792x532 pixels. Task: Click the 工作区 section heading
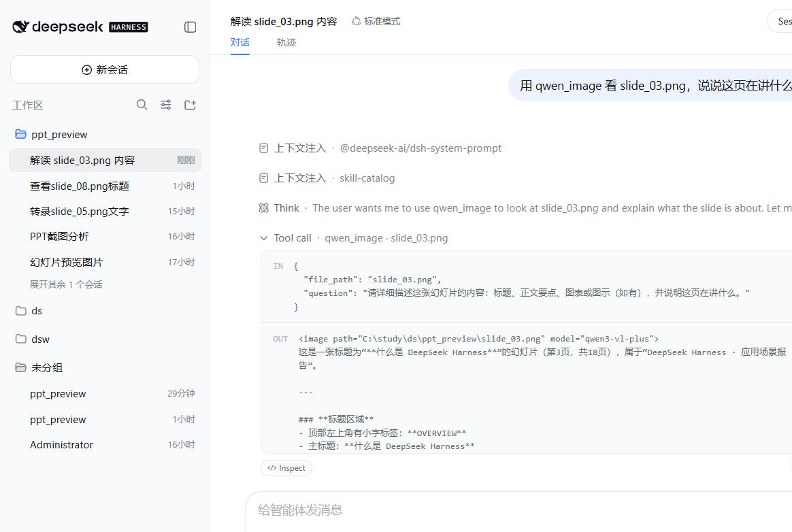click(x=28, y=105)
